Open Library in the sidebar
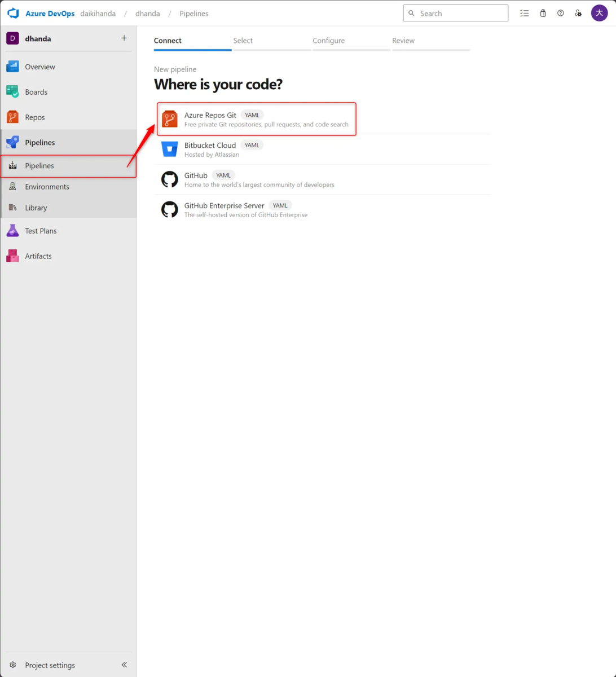616x677 pixels. pyautogui.click(x=68, y=208)
